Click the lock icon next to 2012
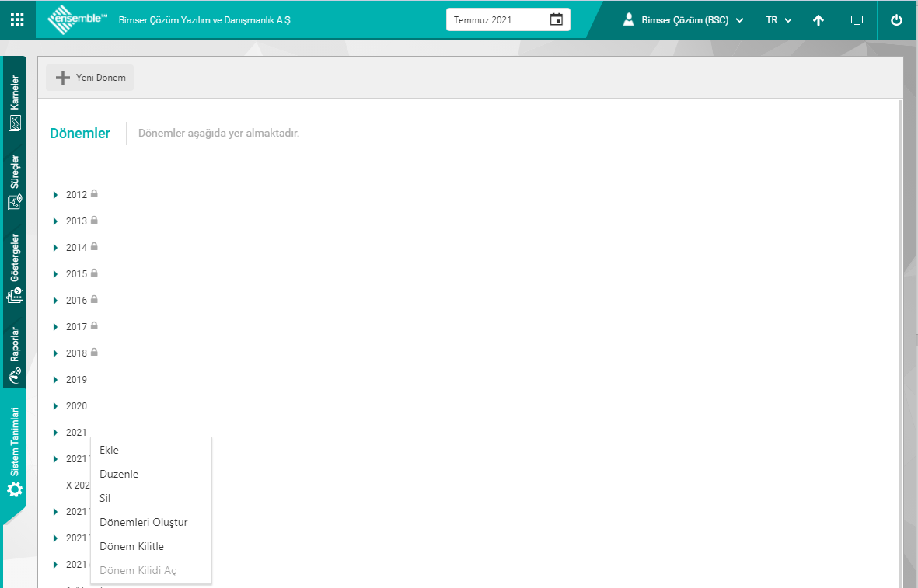The height and width of the screenshot is (588, 918). pyautogui.click(x=94, y=193)
